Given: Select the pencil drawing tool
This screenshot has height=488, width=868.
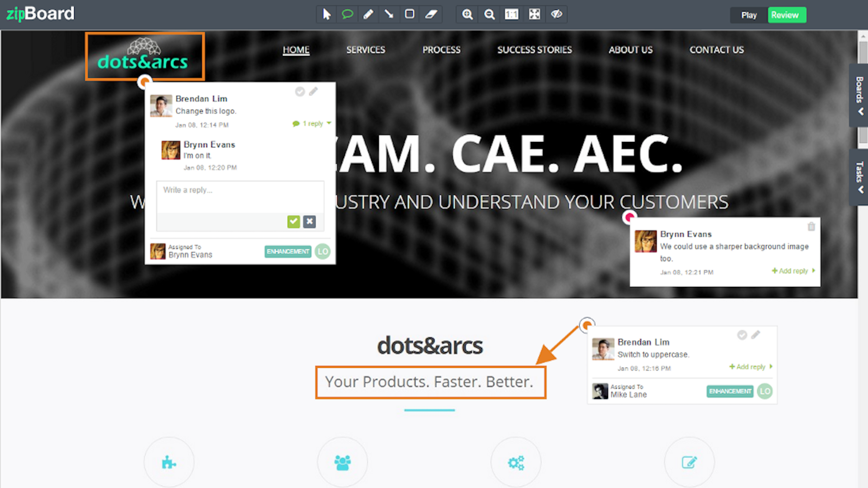Looking at the screenshot, I should pyautogui.click(x=368, y=14).
